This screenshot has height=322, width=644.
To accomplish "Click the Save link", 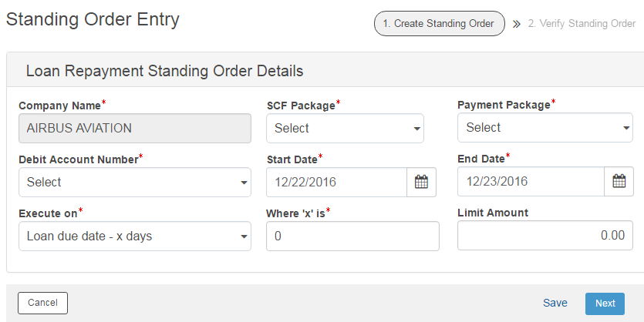I will pyautogui.click(x=555, y=303).
